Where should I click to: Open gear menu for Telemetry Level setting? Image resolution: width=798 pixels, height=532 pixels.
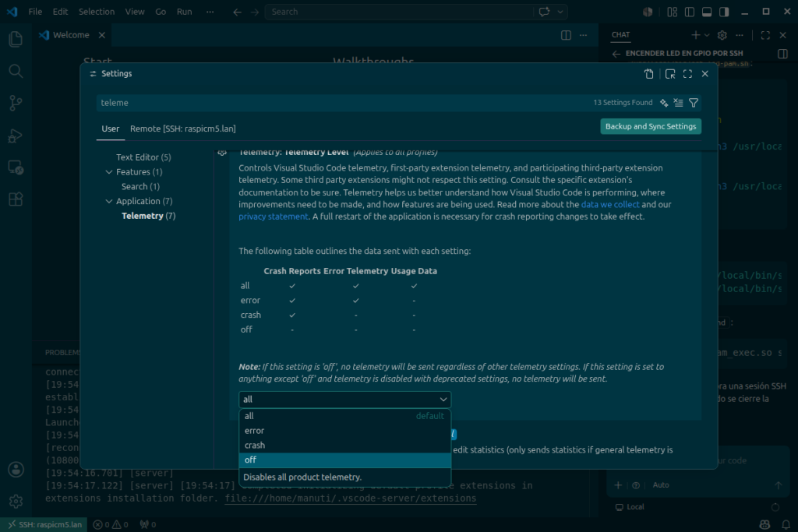pos(222,153)
